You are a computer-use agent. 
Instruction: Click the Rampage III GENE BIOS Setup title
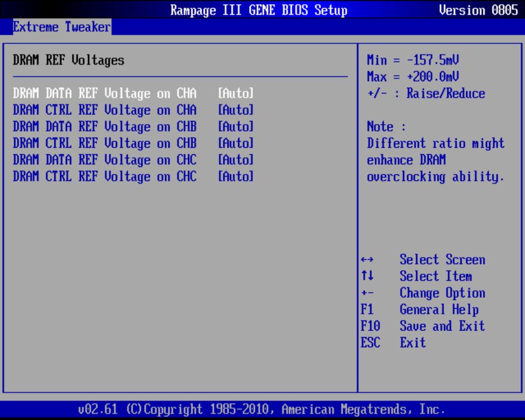point(259,10)
